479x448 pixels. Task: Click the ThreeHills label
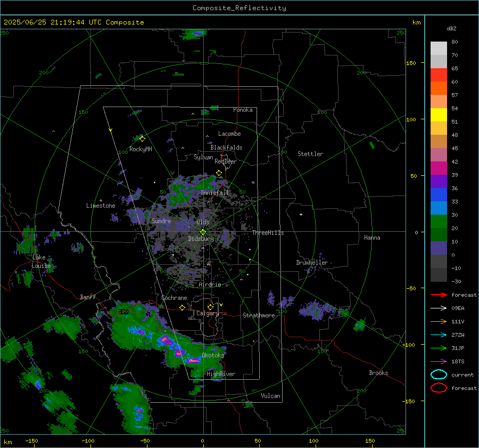click(x=268, y=233)
